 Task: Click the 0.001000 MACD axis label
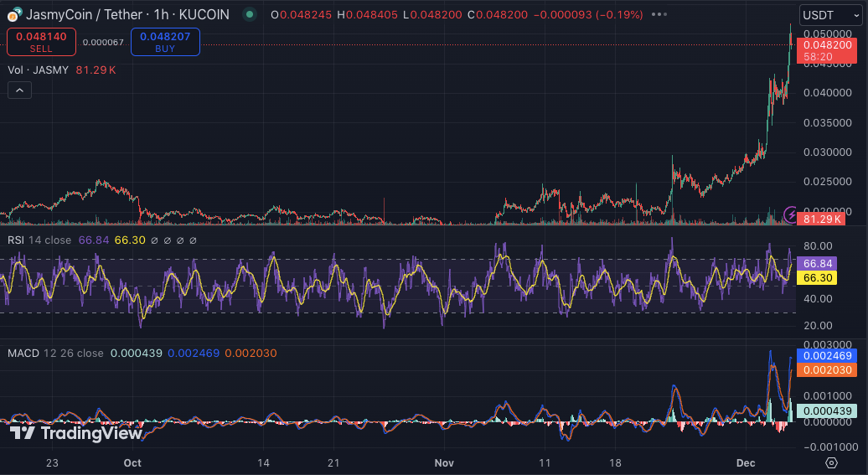click(x=828, y=395)
